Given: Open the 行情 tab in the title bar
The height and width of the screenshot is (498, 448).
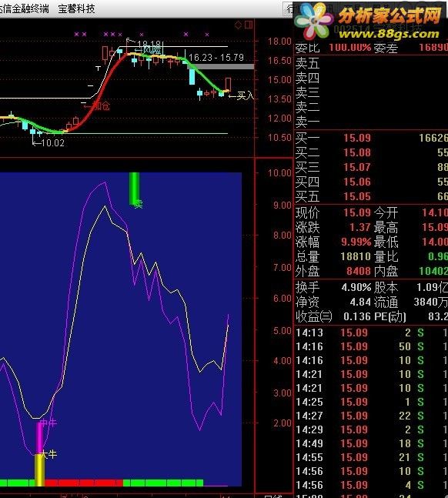Looking at the screenshot, I should 289,8.
